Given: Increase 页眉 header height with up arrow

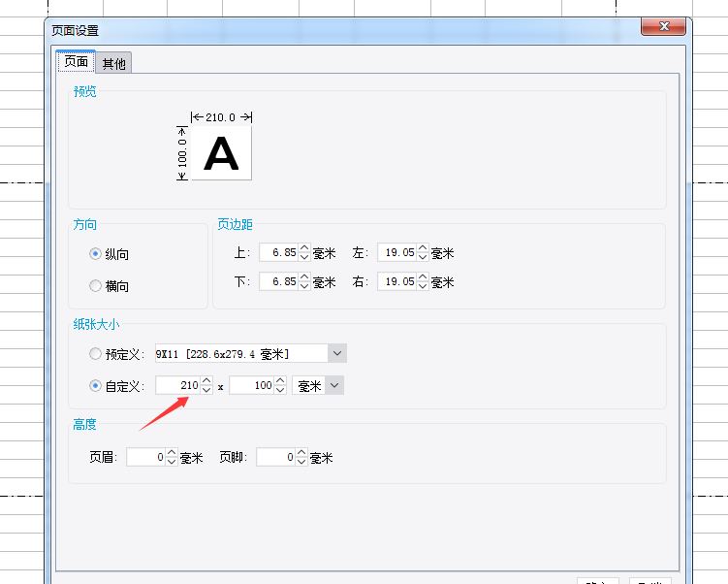Looking at the screenshot, I should (x=172, y=453).
